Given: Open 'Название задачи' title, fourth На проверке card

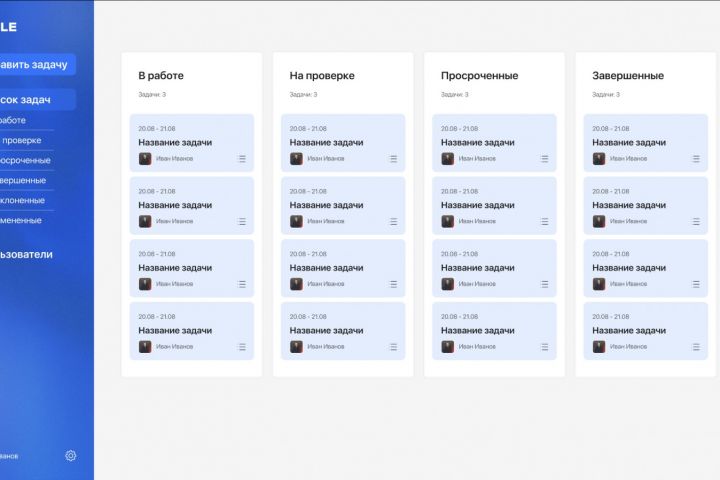Looking at the screenshot, I should tap(326, 330).
